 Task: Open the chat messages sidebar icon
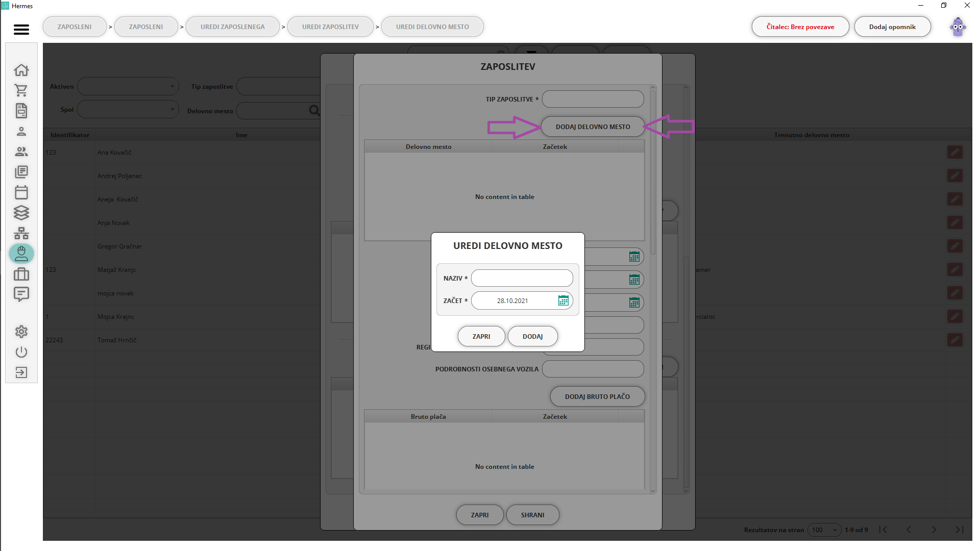click(21, 294)
